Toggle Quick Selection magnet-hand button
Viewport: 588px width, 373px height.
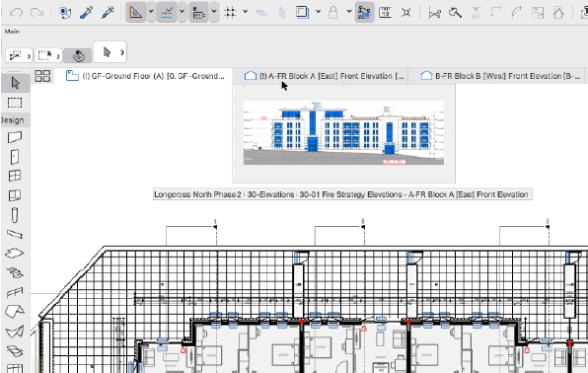click(x=78, y=56)
